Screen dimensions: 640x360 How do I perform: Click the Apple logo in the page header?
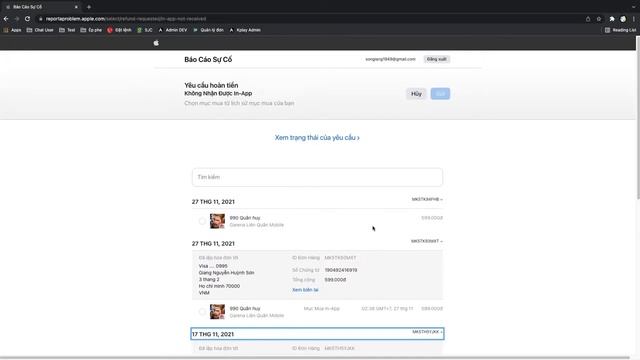pos(156,43)
